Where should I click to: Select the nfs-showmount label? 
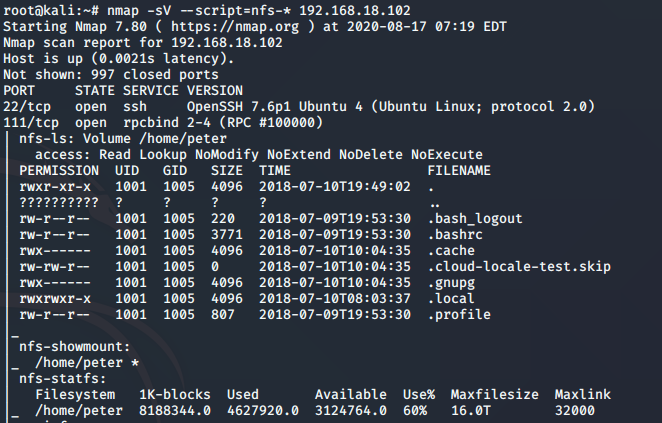pos(74,347)
